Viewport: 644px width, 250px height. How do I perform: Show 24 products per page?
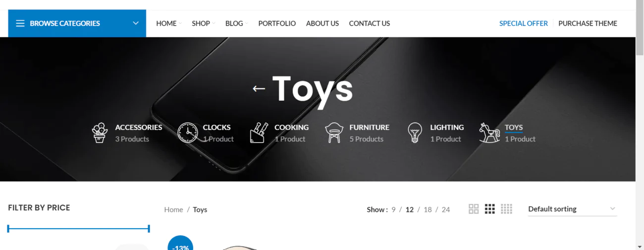[446, 209]
